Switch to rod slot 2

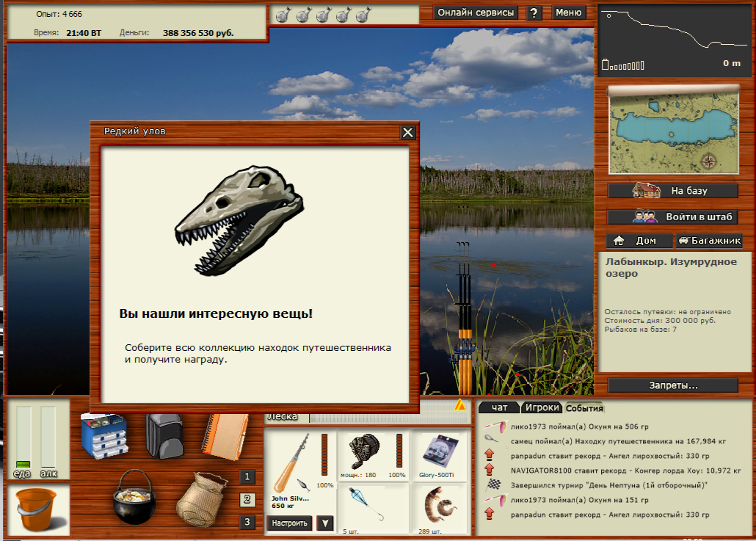coord(248,500)
